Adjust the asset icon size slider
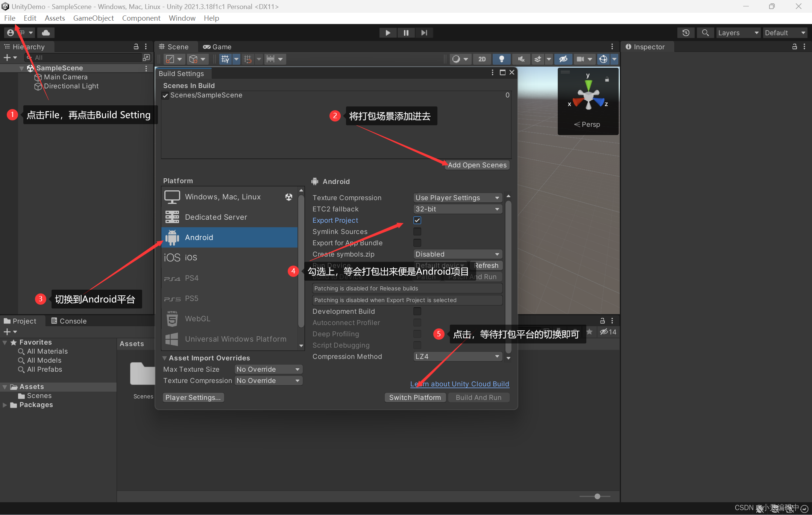The width and height of the screenshot is (812, 515). click(x=597, y=497)
